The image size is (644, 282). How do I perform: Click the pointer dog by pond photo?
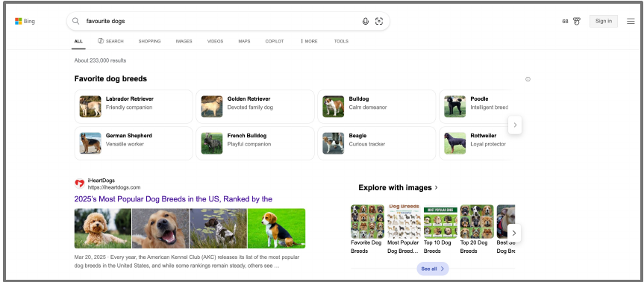219,228
